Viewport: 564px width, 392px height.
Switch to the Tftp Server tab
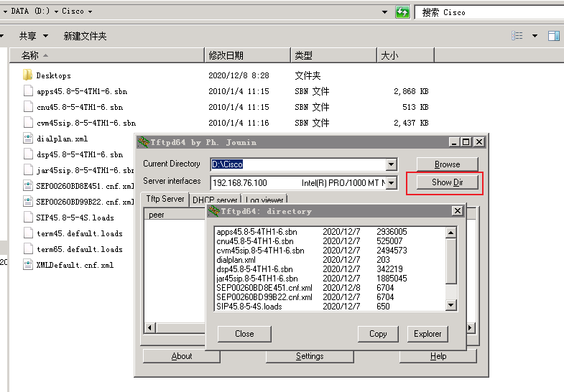click(165, 199)
